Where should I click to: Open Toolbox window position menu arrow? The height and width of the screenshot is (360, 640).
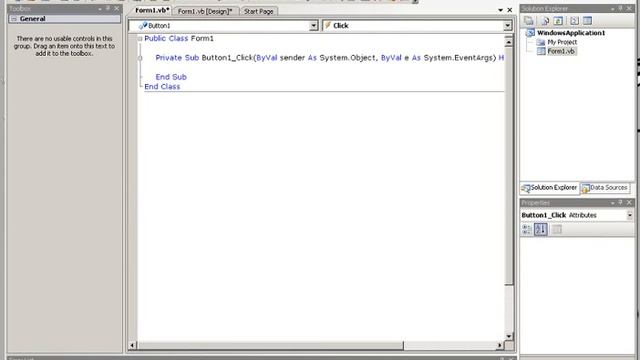100,9
